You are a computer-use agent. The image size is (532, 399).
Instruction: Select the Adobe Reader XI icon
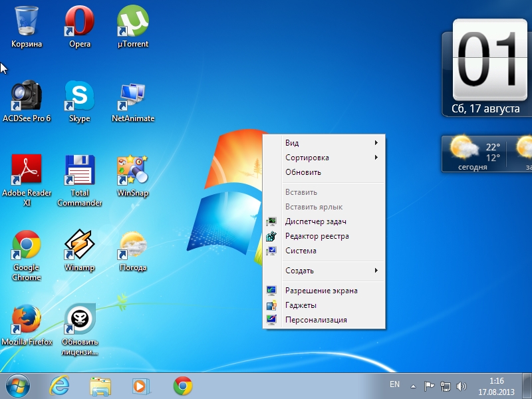pos(27,180)
